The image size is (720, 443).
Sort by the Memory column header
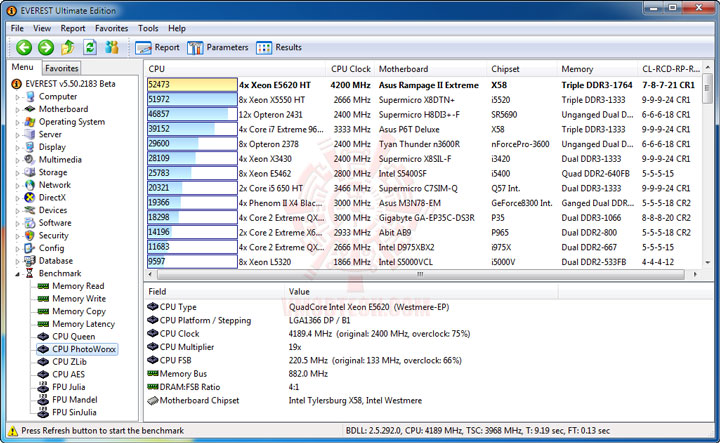pyautogui.click(x=597, y=69)
